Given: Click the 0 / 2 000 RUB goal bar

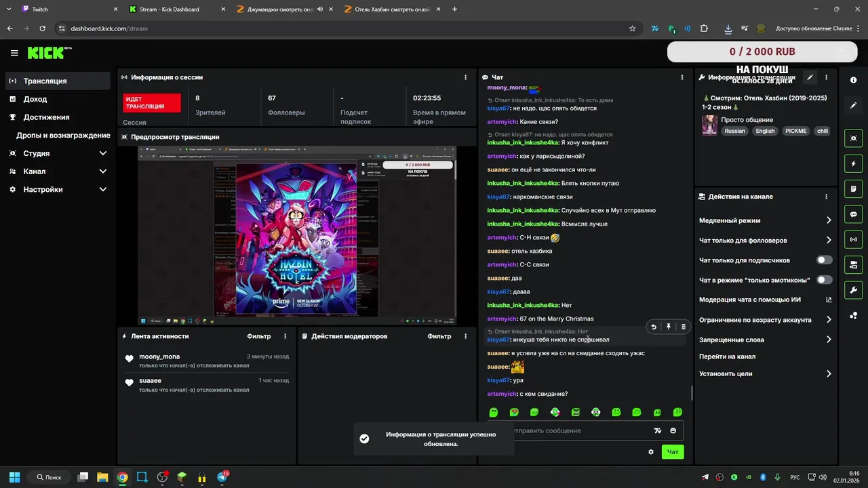Looking at the screenshot, I should (762, 52).
